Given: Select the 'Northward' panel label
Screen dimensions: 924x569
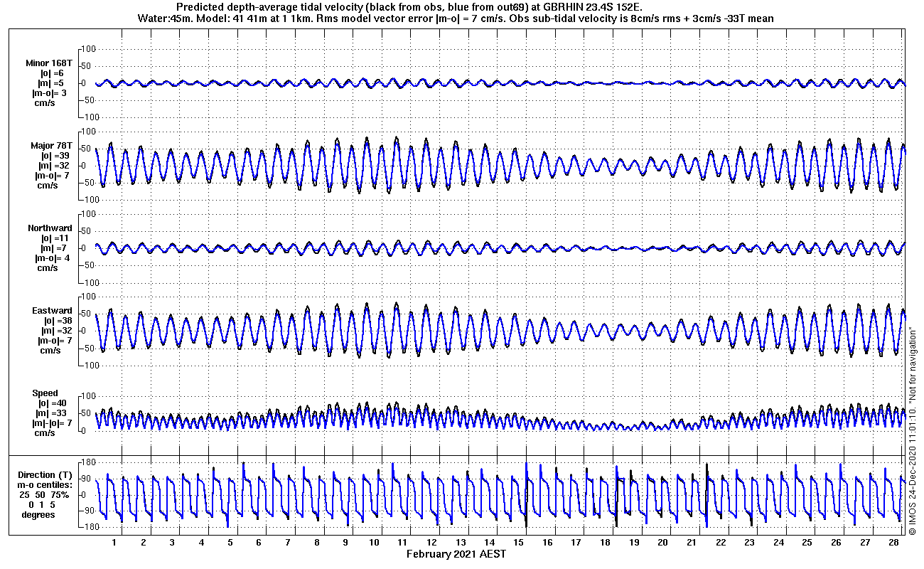Looking at the screenshot, I should coord(50,228).
